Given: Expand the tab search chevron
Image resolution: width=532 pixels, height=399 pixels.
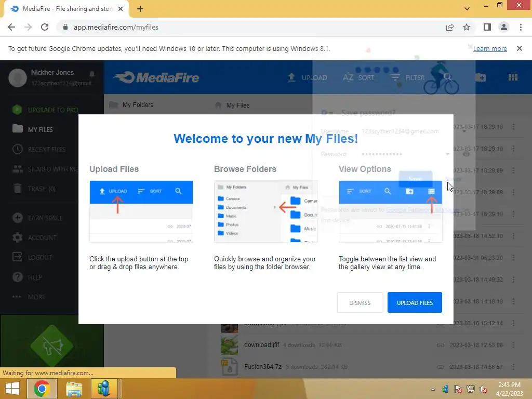Looking at the screenshot, I should [x=467, y=9].
